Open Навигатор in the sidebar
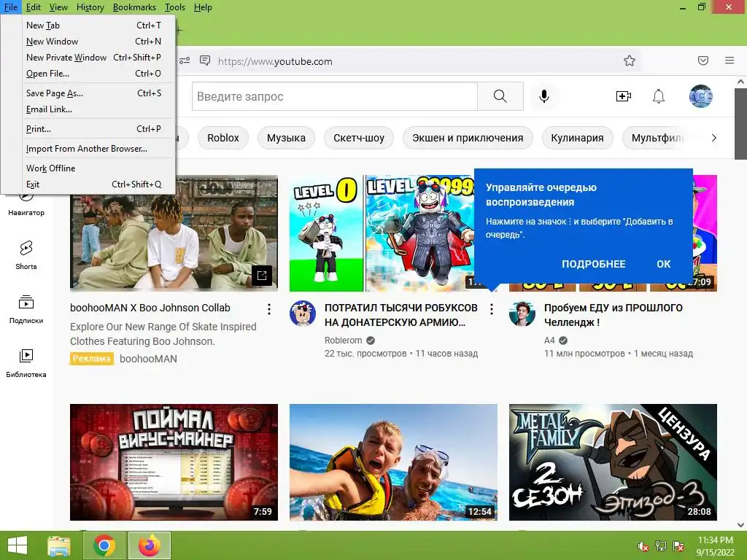Screen dimensions: 747x560 [26, 206]
